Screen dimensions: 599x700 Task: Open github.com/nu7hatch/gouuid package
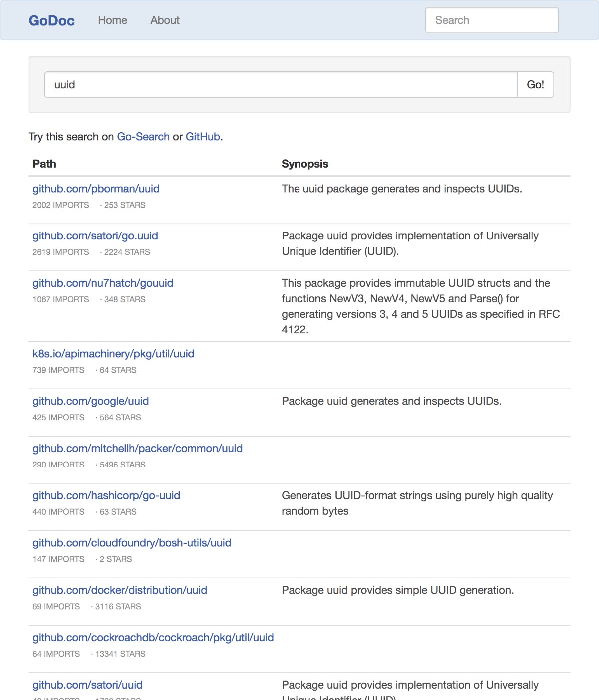pos(103,283)
